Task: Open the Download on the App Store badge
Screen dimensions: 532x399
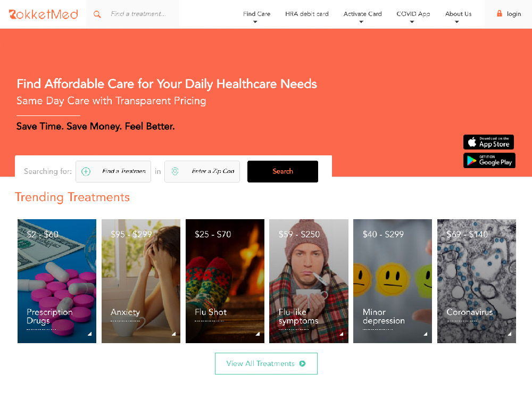Action: 488,142
